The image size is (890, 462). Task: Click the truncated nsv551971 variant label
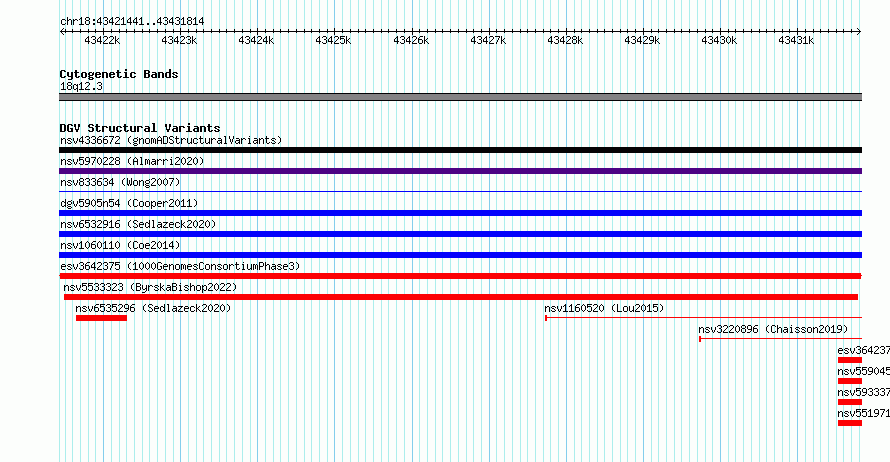click(863, 413)
